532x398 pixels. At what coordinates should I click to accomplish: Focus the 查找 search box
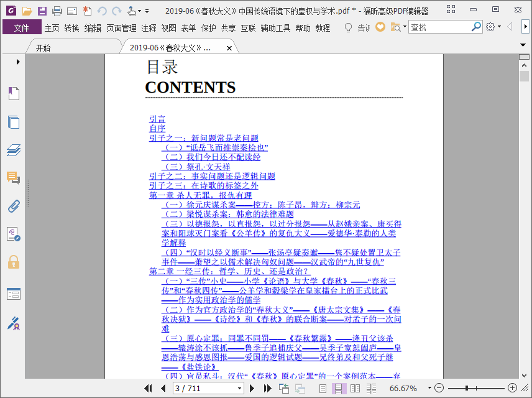tap(440, 27)
